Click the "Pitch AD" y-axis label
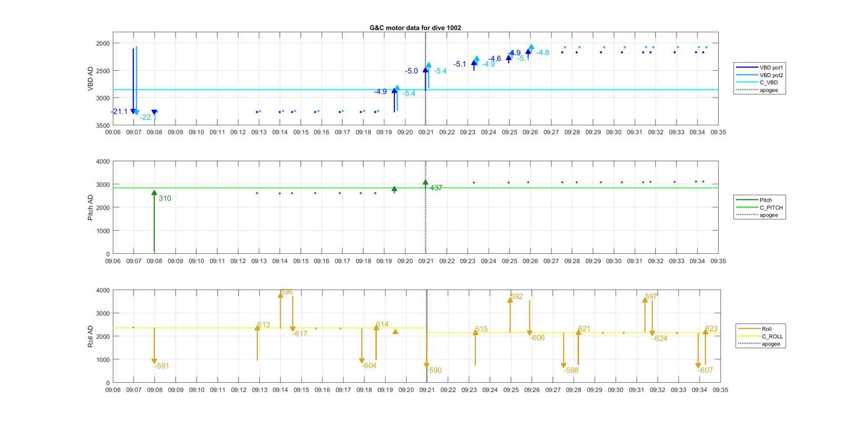 click(90, 207)
